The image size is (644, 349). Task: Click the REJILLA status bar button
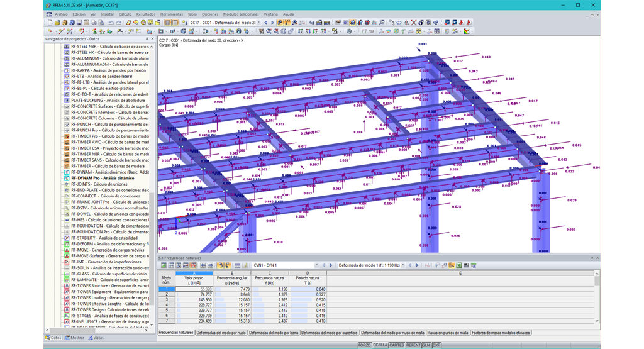[x=380, y=345]
